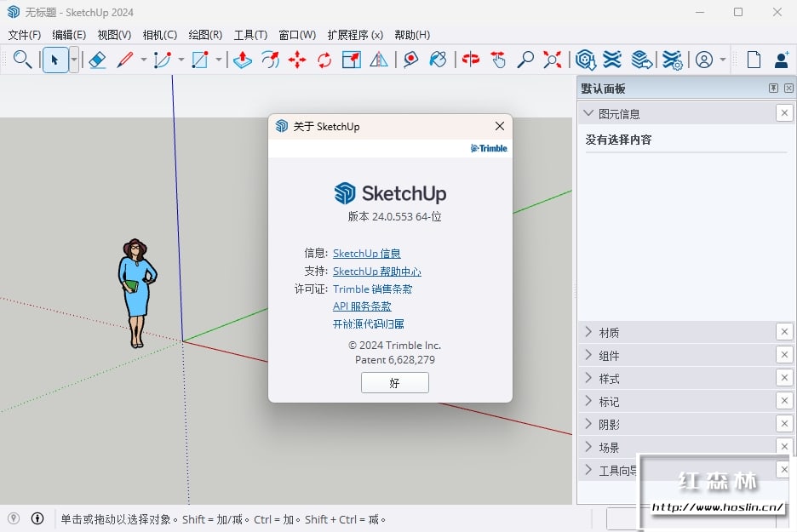Open the Trimble 销售条款 link

coord(373,289)
